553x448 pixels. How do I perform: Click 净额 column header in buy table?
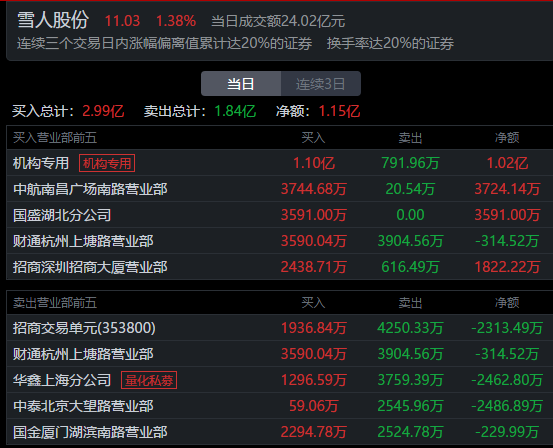(507, 138)
